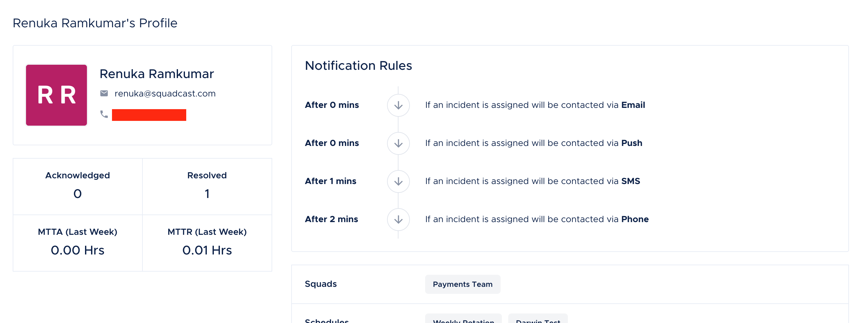
Task: Click the Renuka Ramkumar name text
Action: point(157,74)
